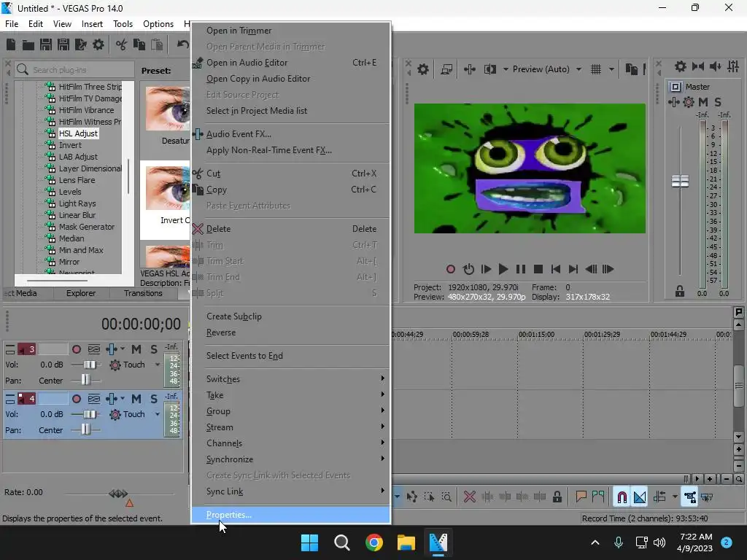747x560 pixels.
Task: Insert Region green flags icon
Action: point(598,497)
